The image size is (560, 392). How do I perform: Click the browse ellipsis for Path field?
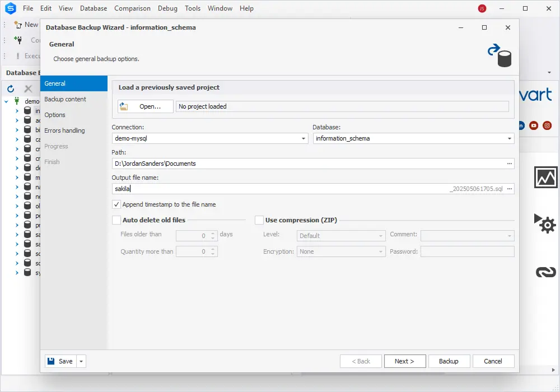[x=510, y=164]
